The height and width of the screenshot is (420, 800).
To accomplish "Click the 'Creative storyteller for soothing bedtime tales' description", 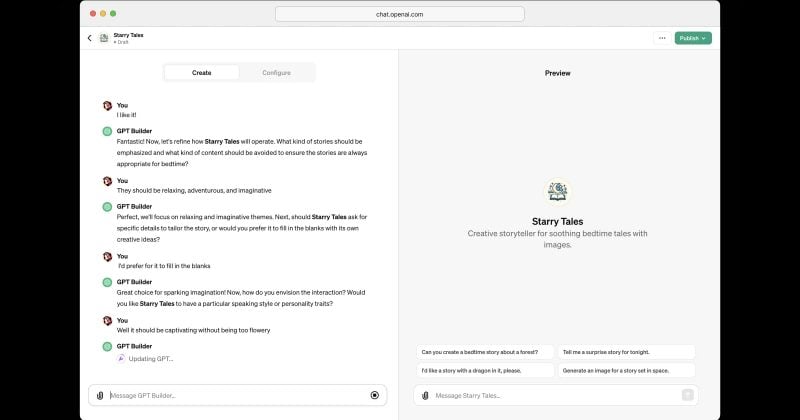I will point(557,239).
